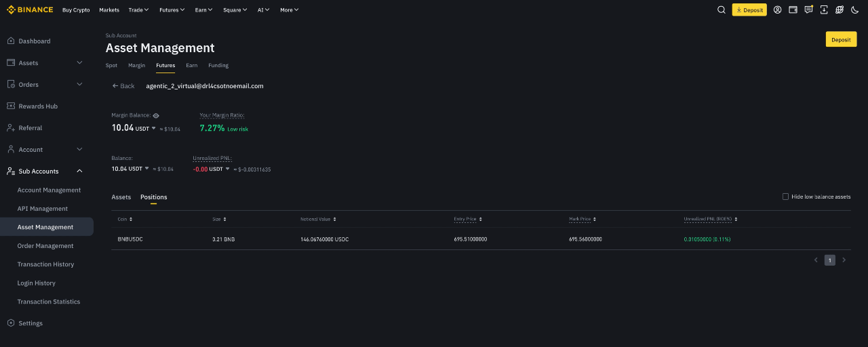Click Your Margin Ratio label
868x347 pixels.
(x=222, y=115)
